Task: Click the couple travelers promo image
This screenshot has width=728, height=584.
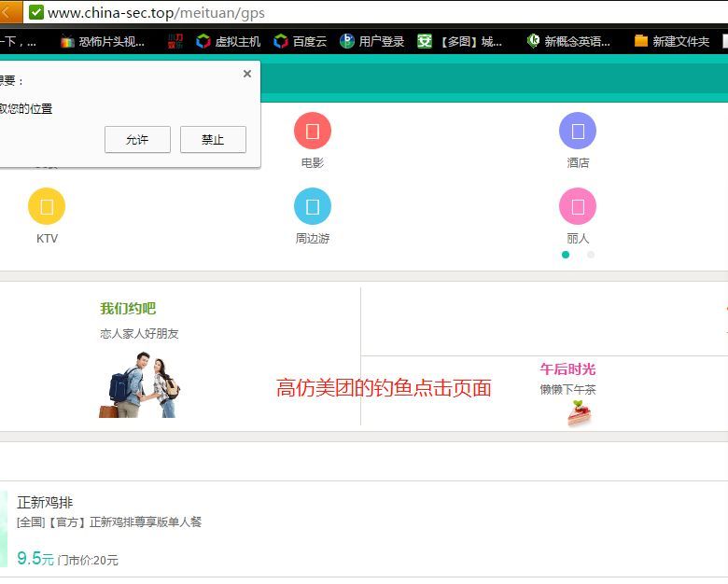Action: click(x=139, y=385)
